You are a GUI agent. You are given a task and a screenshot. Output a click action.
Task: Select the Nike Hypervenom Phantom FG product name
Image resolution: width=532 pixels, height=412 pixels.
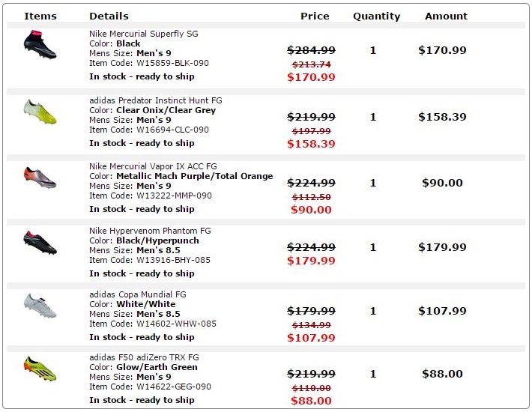tap(150, 231)
